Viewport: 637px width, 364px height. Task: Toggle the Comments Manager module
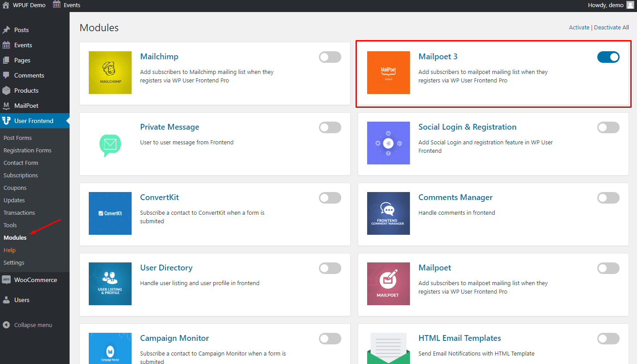(608, 198)
